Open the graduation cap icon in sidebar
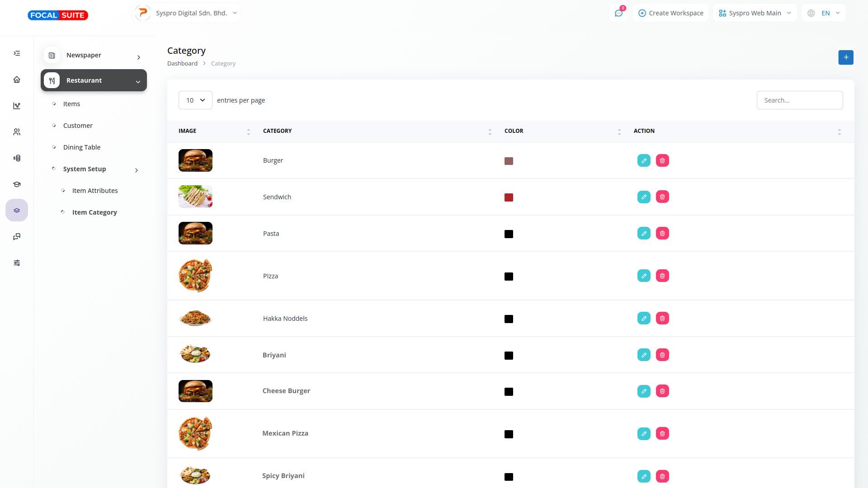The height and width of the screenshot is (488, 868). [x=17, y=184]
